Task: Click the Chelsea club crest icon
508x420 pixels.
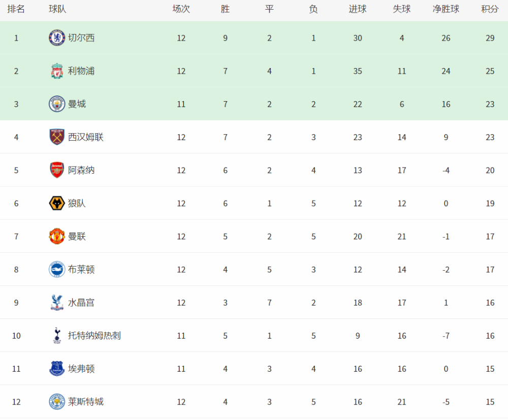Action: click(57, 38)
